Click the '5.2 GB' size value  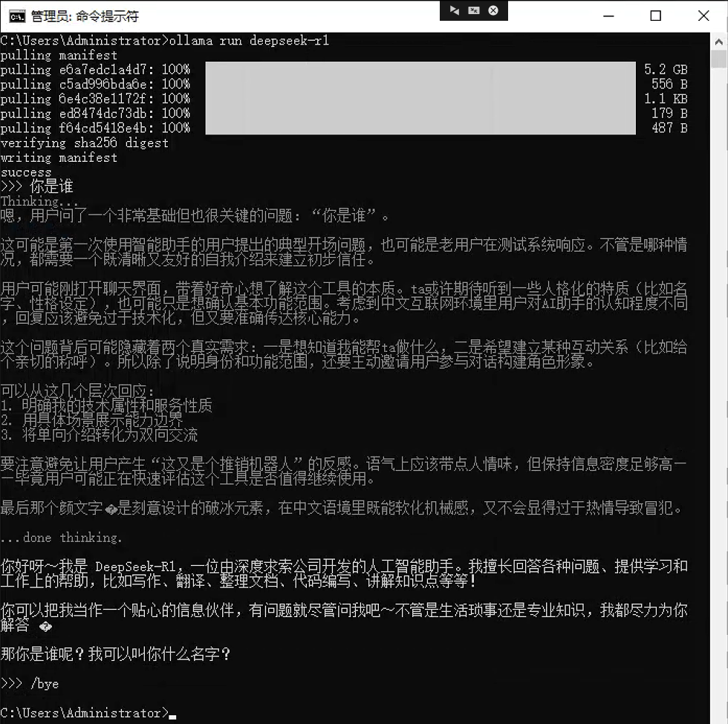(x=666, y=70)
